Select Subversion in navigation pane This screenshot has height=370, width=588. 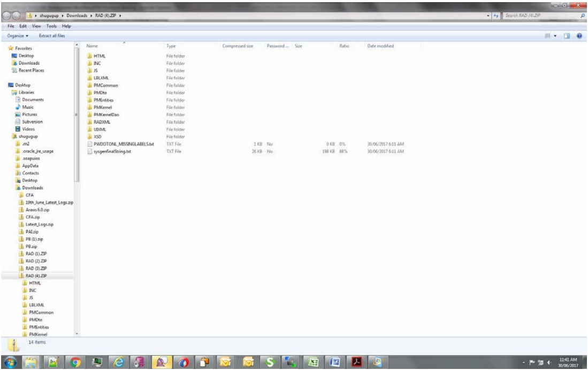coord(32,122)
